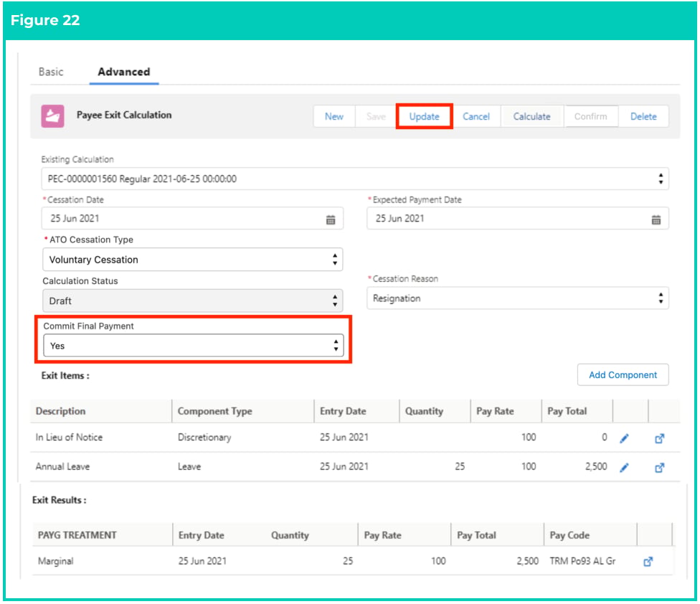Viewport: 700px width, 604px height.
Task: Edit the In Lieu of Notice row pencil
Action: [x=624, y=438]
